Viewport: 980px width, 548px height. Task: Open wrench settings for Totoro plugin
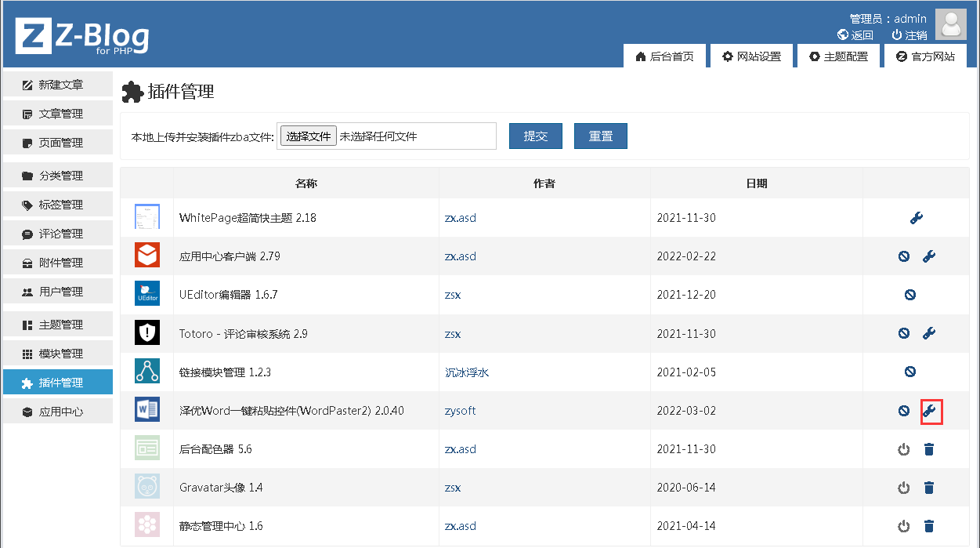pyautogui.click(x=929, y=333)
